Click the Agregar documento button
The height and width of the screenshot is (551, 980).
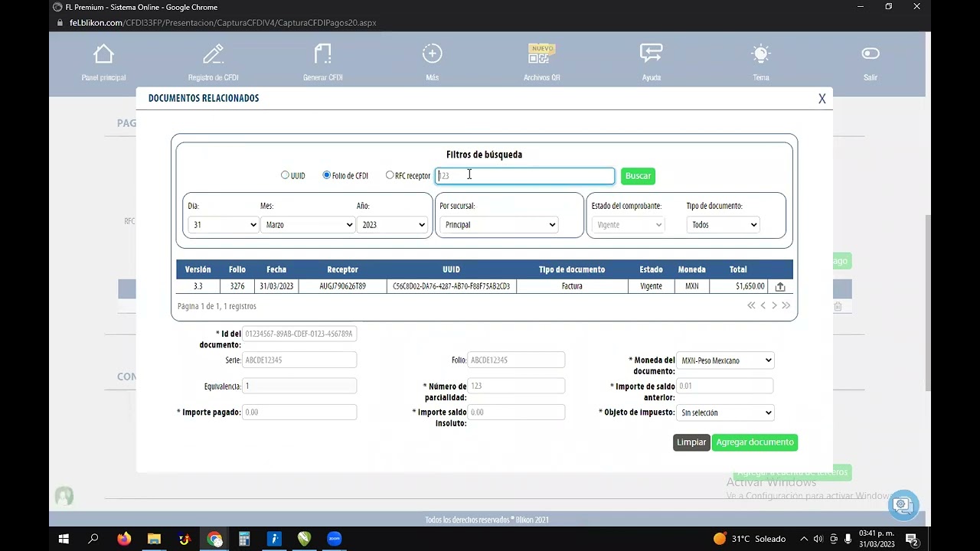(x=755, y=442)
